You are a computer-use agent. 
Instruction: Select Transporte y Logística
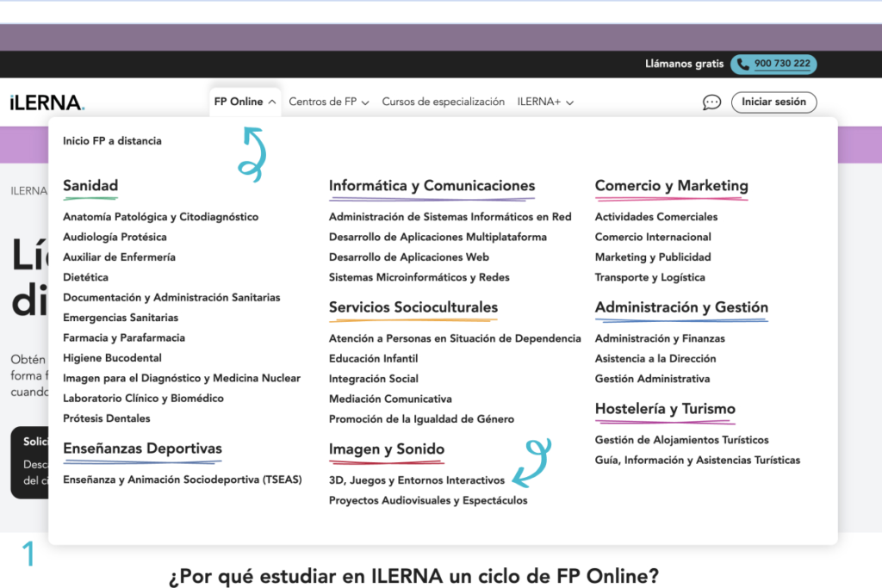650,277
